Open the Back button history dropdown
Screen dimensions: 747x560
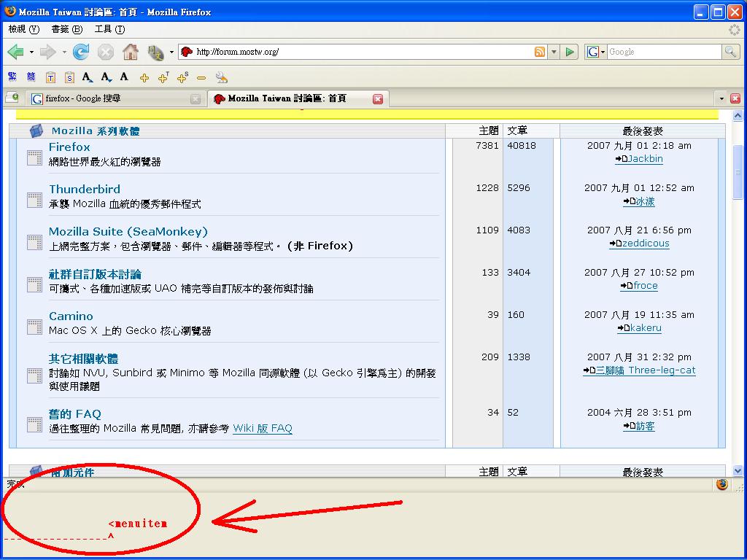click(x=31, y=52)
